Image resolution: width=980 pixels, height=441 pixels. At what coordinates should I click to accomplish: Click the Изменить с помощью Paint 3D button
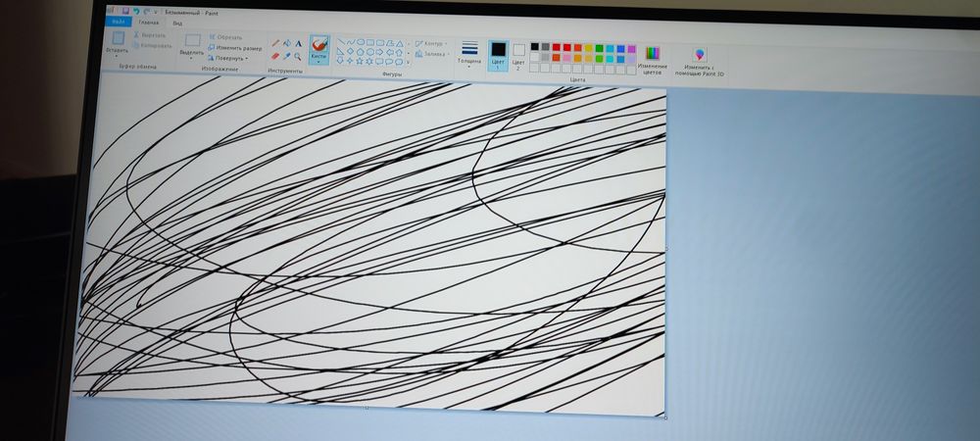click(x=700, y=63)
